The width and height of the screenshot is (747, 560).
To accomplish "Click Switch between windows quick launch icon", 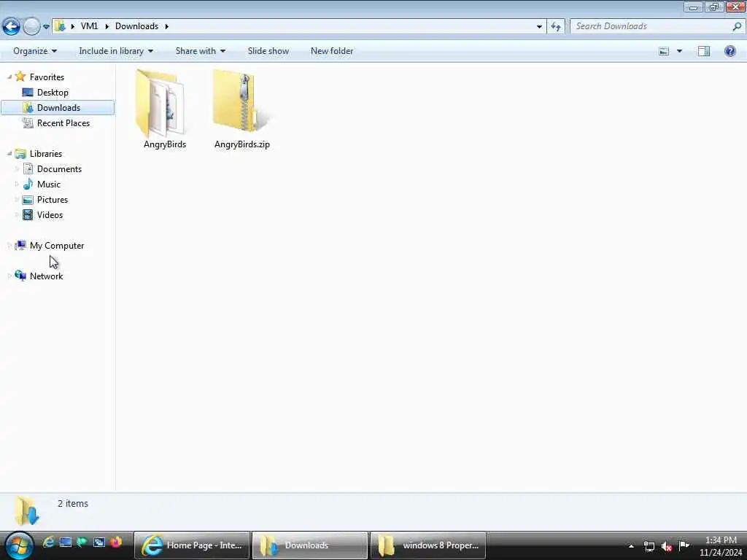I will click(x=99, y=542).
